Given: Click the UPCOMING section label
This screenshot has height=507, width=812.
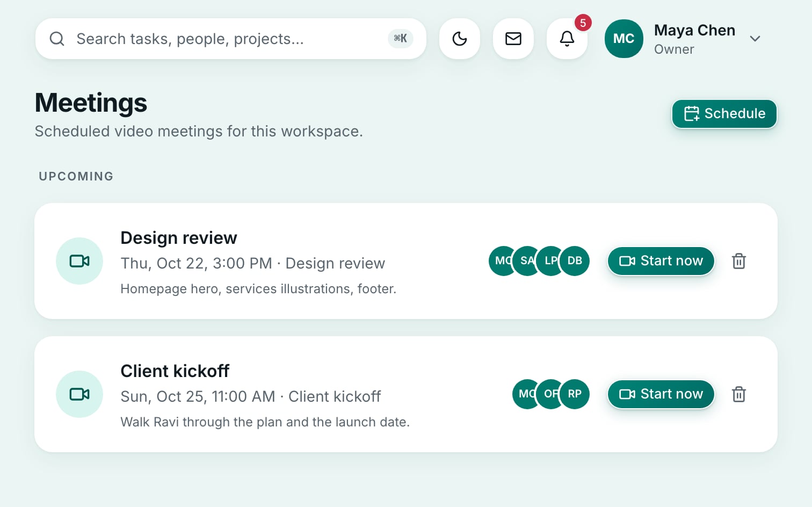Looking at the screenshot, I should [x=76, y=176].
